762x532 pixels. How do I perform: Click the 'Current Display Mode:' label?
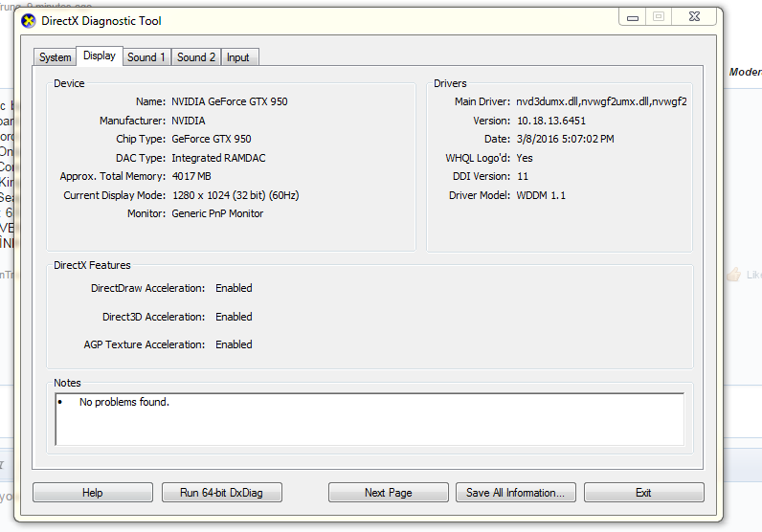(115, 195)
